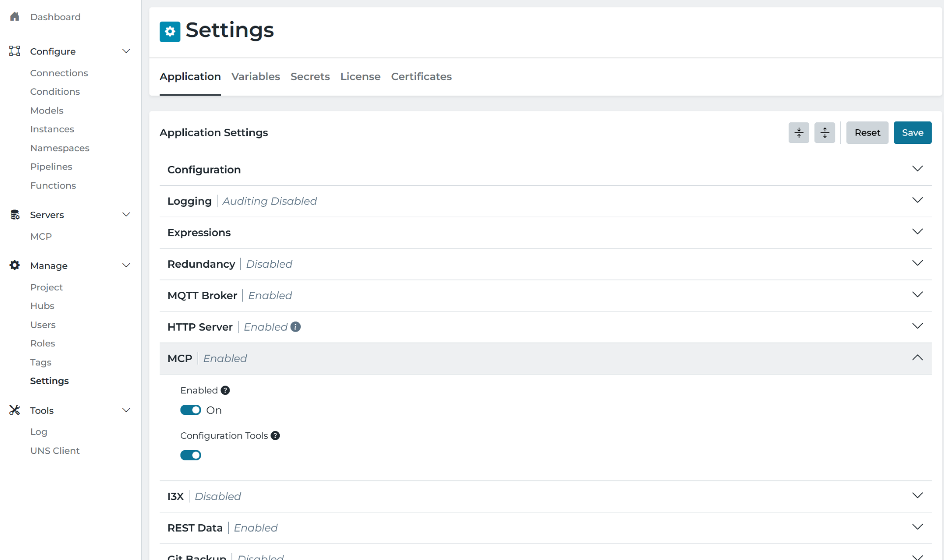Click the Dashboard home icon

click(x=15, y=17)
